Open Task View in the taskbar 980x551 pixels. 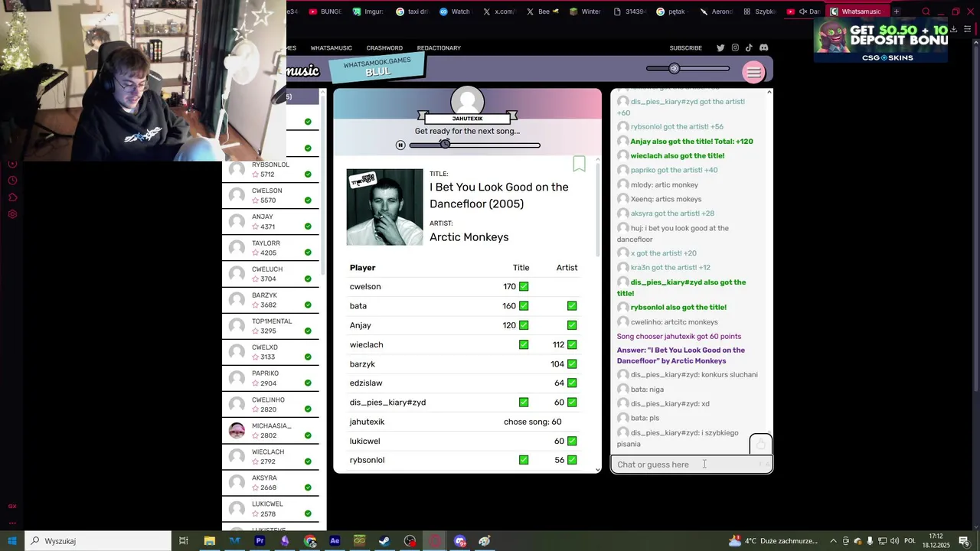click(184, 541)
